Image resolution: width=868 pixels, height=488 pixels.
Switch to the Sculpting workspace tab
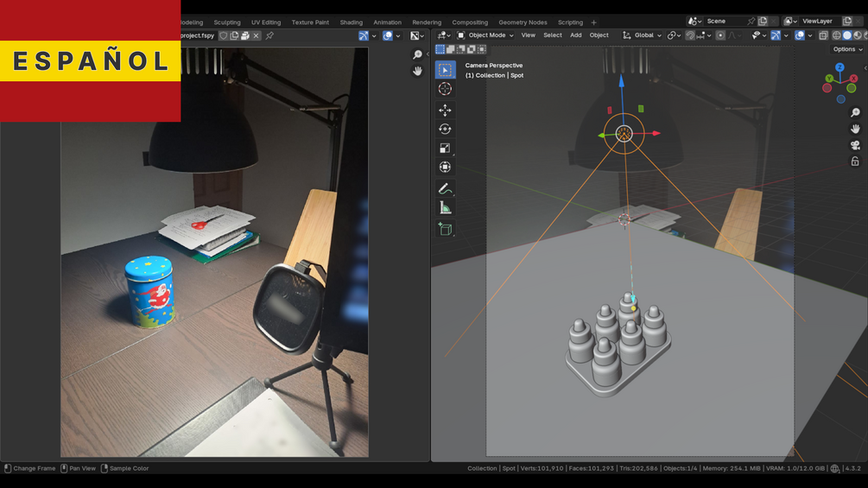point(227,22)
